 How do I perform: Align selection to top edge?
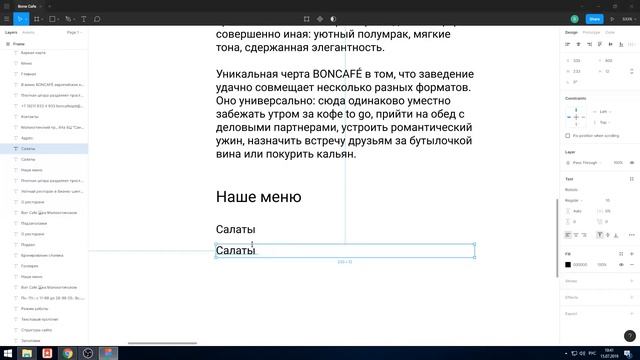point(600,44)
